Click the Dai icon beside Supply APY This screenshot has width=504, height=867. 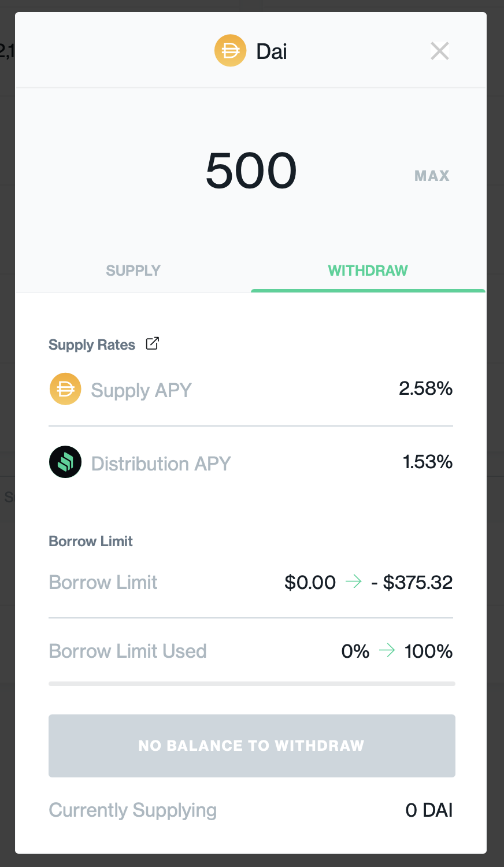point(65,389)
